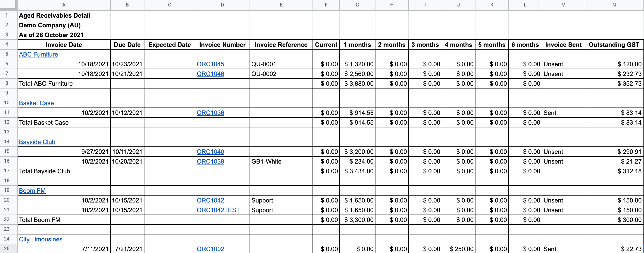Select column A header

(64, 5)
